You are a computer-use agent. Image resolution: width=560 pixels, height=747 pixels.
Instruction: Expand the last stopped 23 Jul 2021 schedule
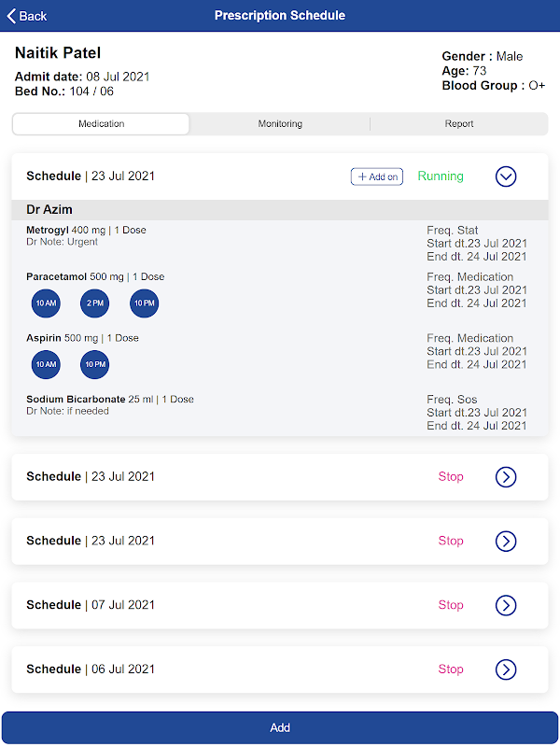[x=506, y=541]
